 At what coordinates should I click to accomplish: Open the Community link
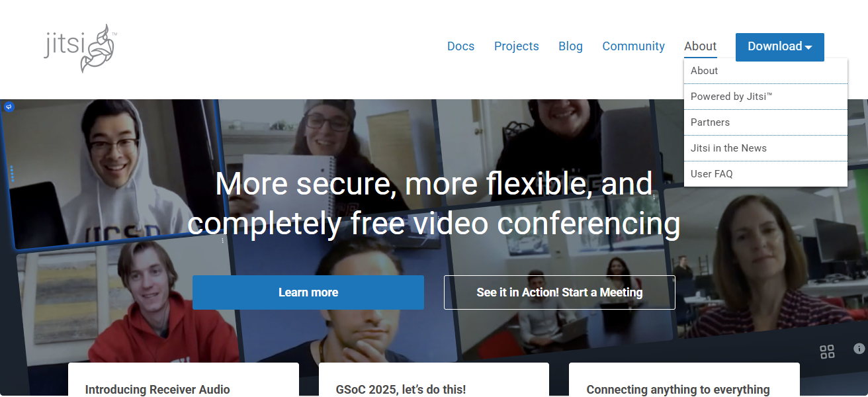[633, 46]
